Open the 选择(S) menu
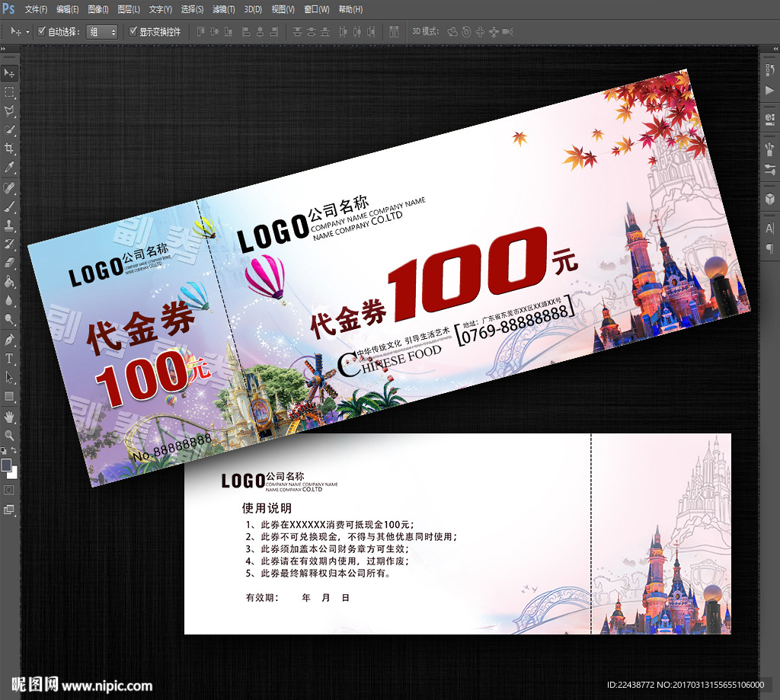This screenshot has width=780, height=700. coord(192,9)
